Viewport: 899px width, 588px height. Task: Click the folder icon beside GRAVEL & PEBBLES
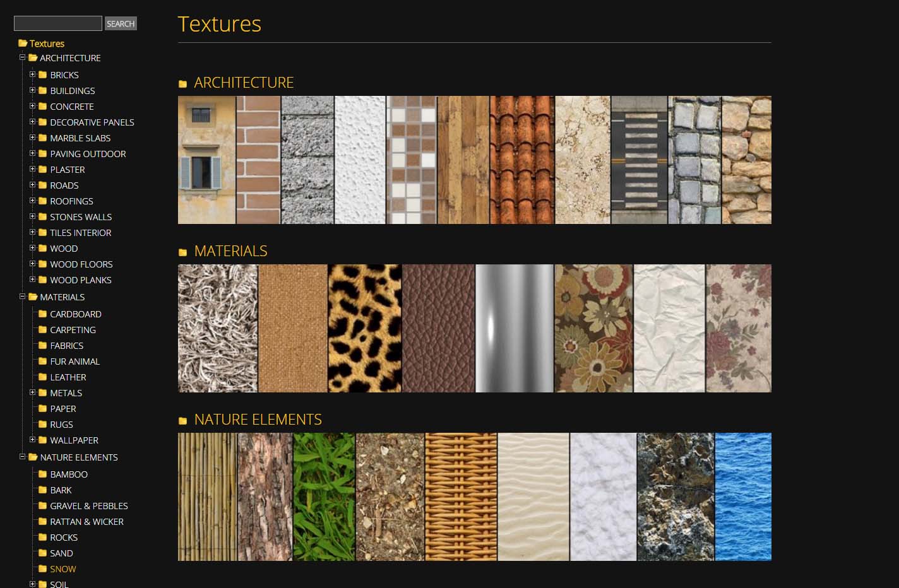click(x=43, y=505)
